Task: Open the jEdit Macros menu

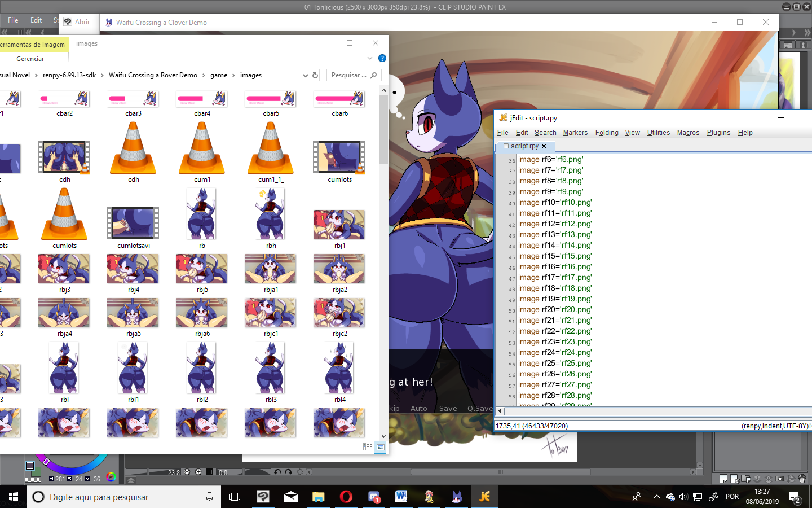Action: pos(688,133)
